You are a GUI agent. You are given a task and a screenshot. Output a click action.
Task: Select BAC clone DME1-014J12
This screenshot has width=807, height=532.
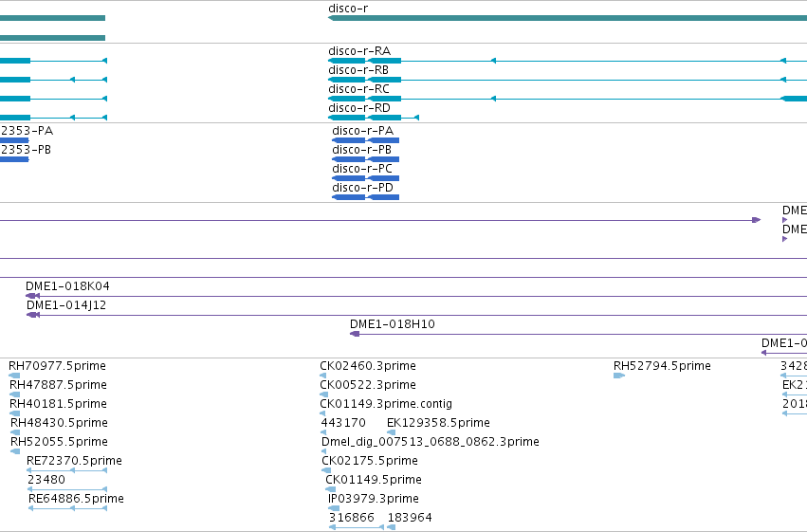[x=66, y=305]
